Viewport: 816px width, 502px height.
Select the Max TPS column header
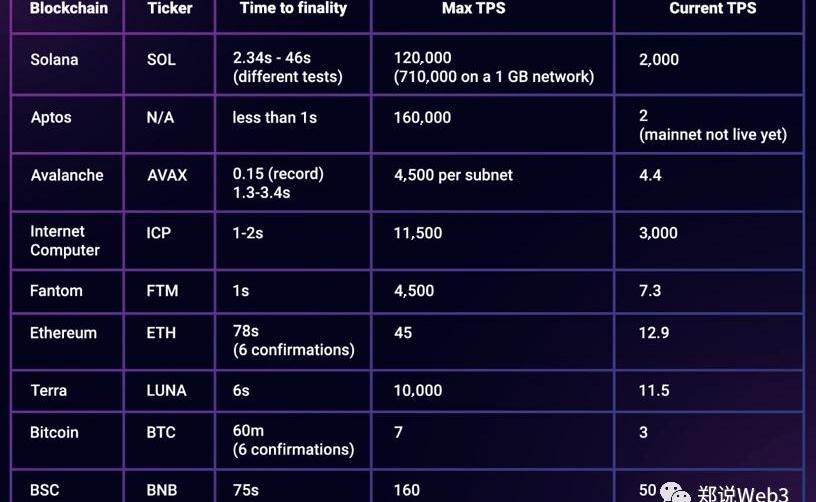[473, 9]
